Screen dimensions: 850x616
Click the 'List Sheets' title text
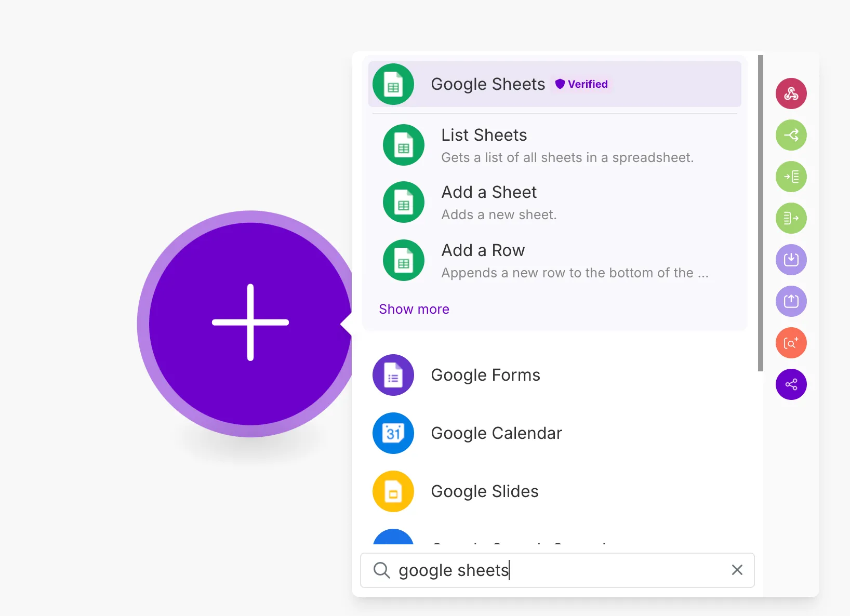pos(484,135)
